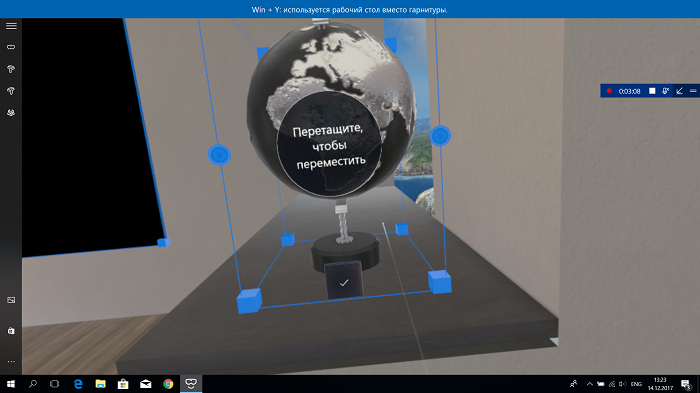Show hidden system tray icons
Screen dimensions: 700x393
589,384
